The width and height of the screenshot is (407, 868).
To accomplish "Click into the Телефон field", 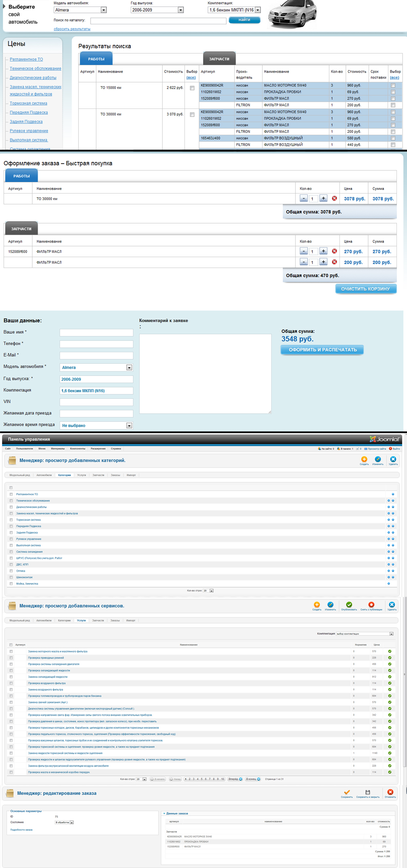I will 96,344.
